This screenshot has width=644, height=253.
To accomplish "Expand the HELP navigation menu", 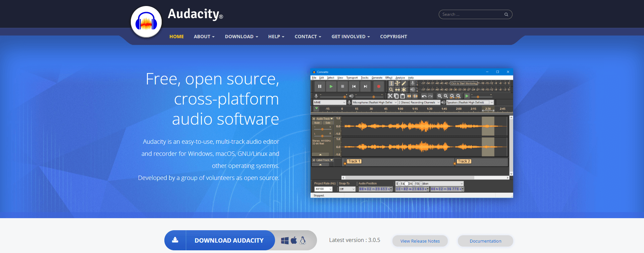I will coord(276,37).
